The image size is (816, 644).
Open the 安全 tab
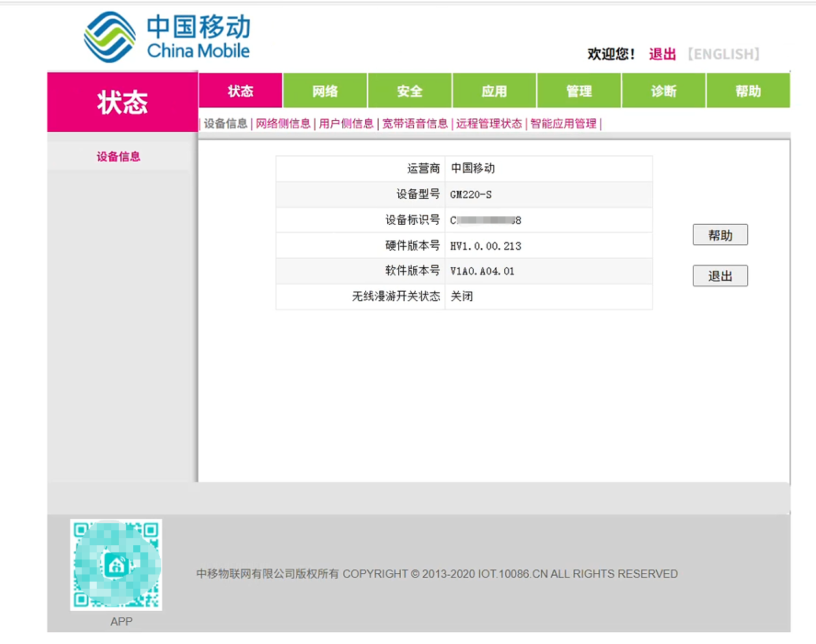[409, 91]
